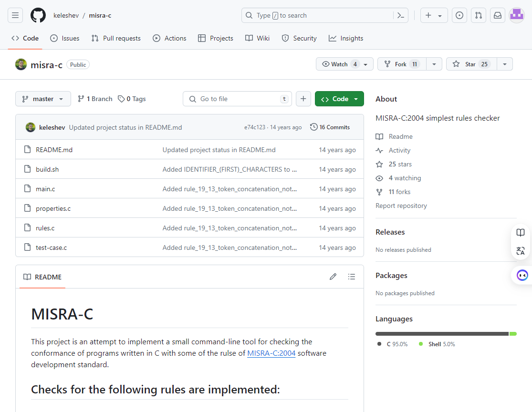Open the user profile avatar menu
Viewport: 532px width, 412px height.
tap(517, 15)
